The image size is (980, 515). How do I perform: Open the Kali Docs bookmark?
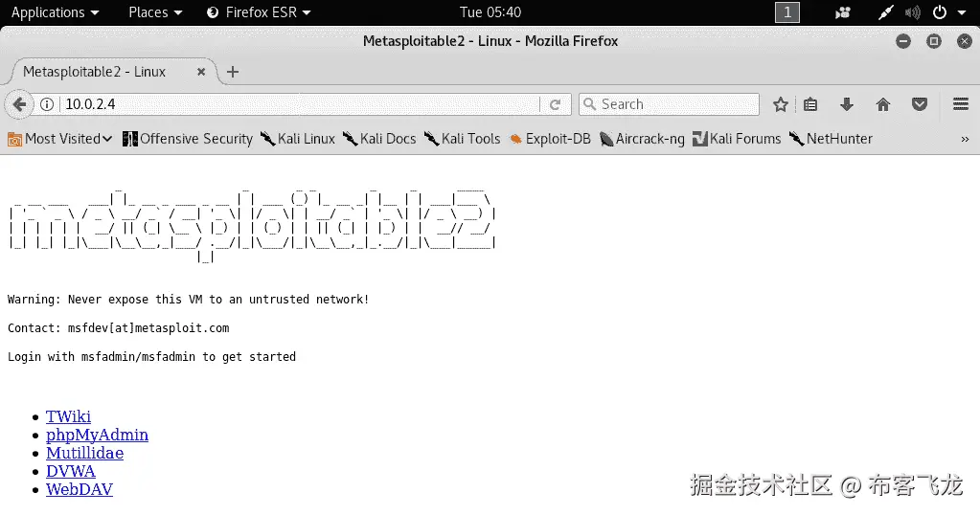pos(379,139)
